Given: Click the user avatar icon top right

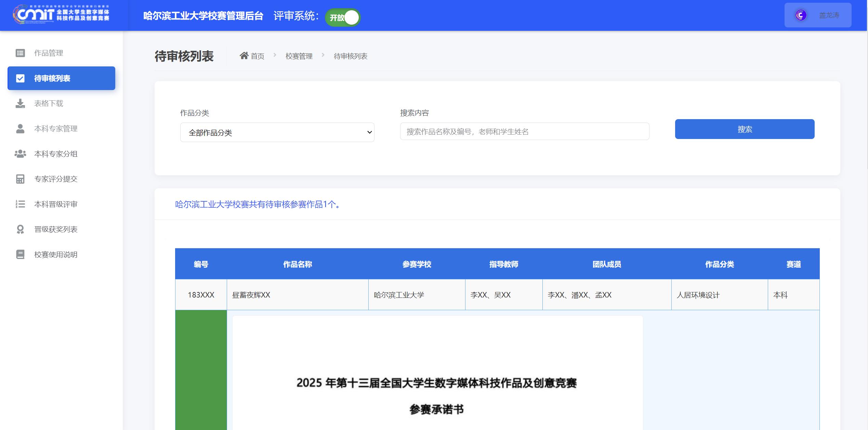Looking at the screenshot, I should tap(801, 15).
